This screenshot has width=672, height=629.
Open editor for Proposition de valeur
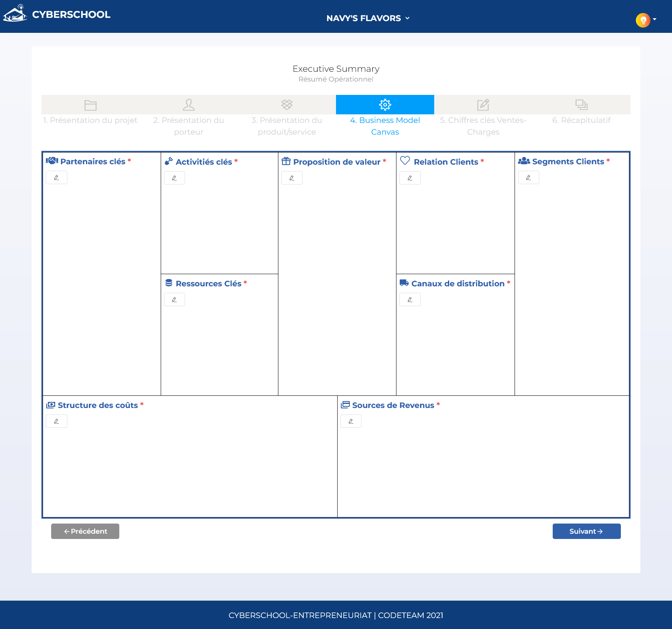tap(292, 178)
